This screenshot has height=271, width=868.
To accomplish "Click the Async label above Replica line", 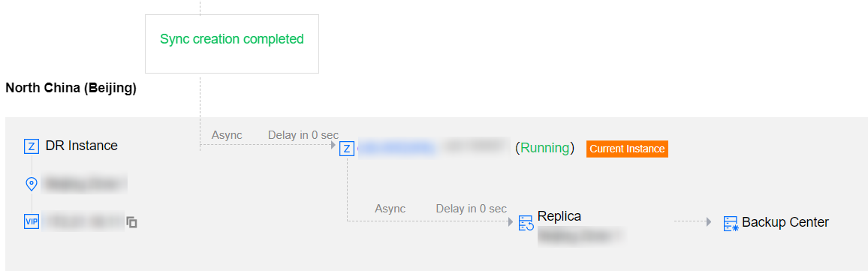I will point(390,209).
